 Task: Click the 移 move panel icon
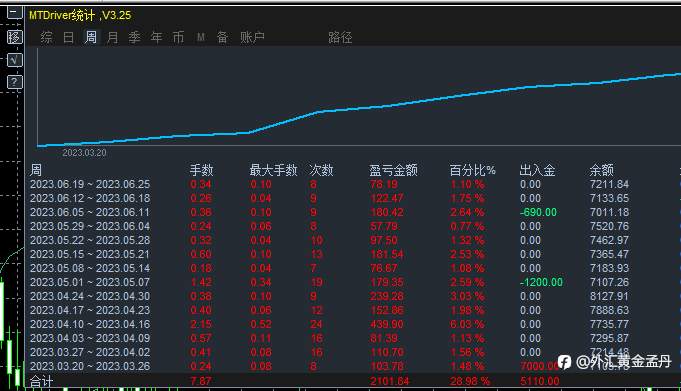(x=14, y=37)
